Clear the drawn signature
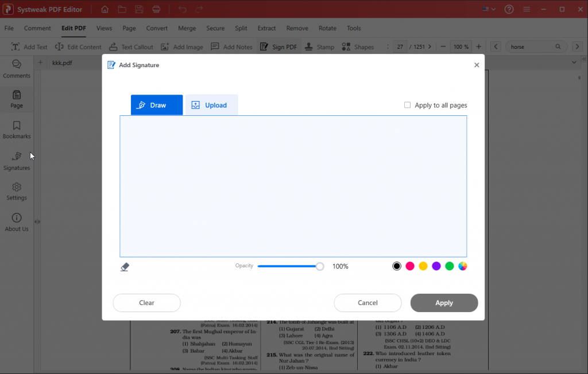This screenshot has width=588, height=374. point(146,302)
